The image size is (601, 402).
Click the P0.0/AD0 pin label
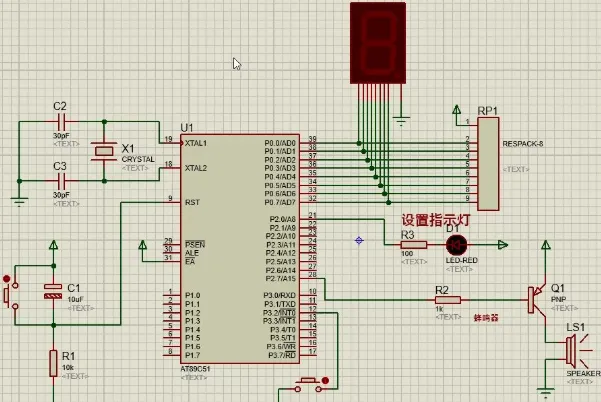(x=280, y=143)
